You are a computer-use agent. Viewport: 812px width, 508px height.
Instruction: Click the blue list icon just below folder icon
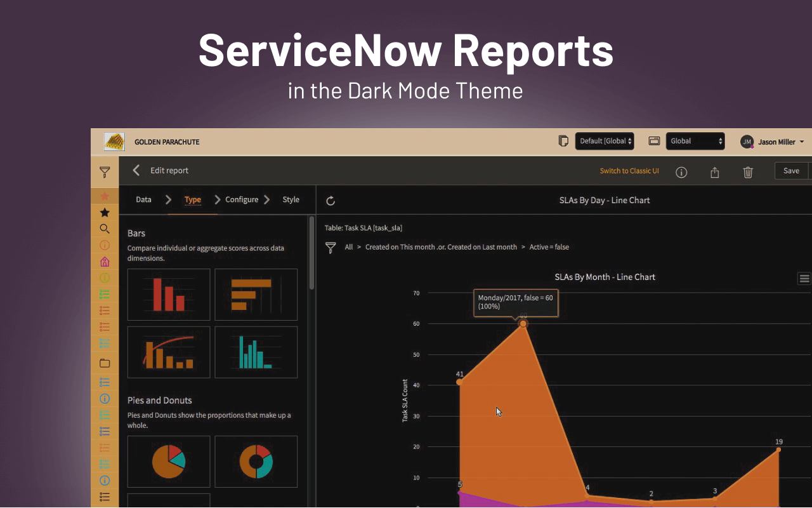[105, 382]
